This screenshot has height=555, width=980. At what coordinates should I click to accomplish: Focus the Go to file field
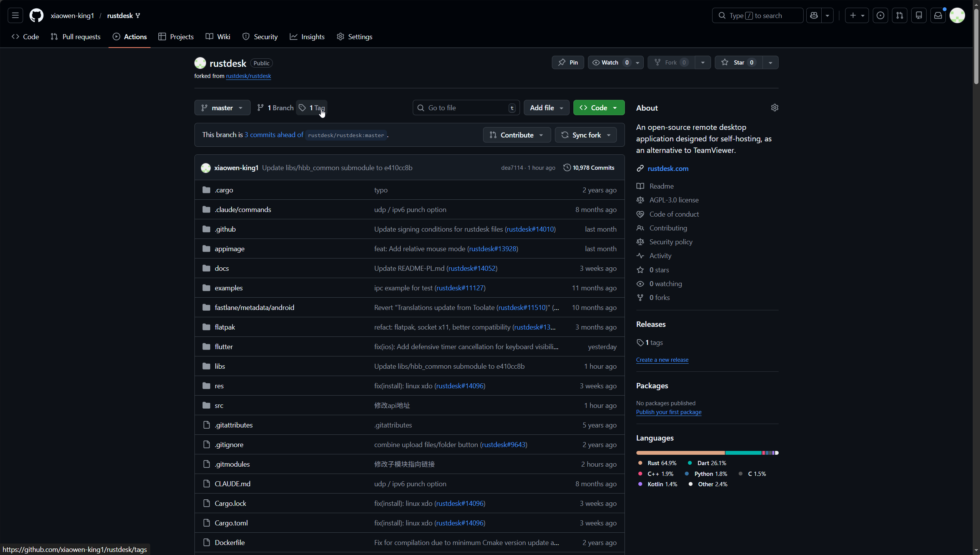(466, 108)
